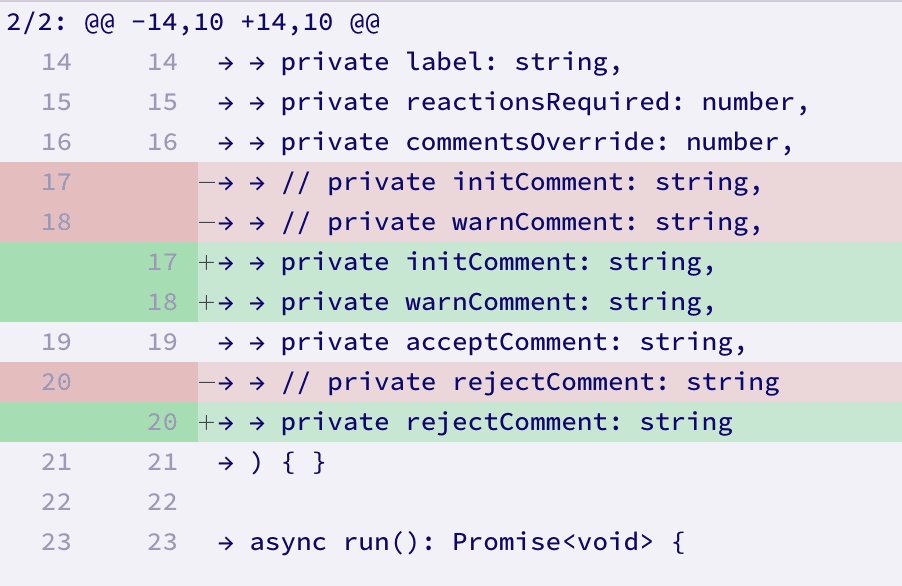
Task: Click the "private acceptComment: string," context line
Action: click(x=514, y=342)
